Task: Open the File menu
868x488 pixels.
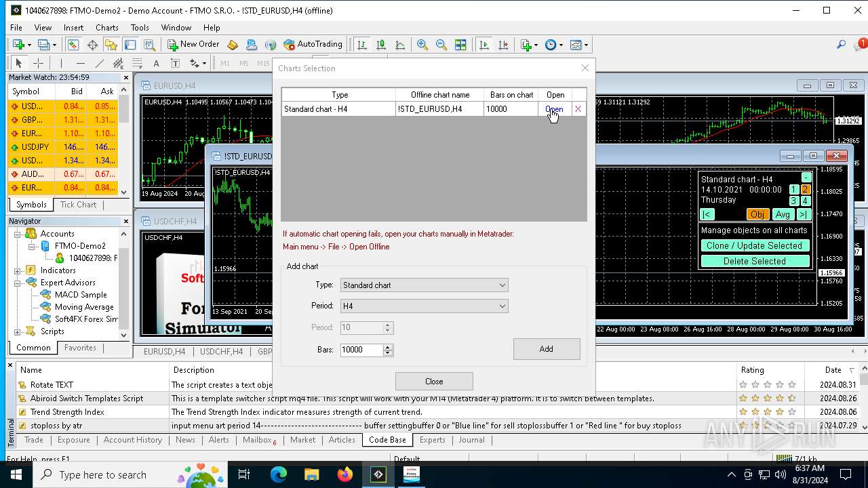Action: click(x=16, y=28)
